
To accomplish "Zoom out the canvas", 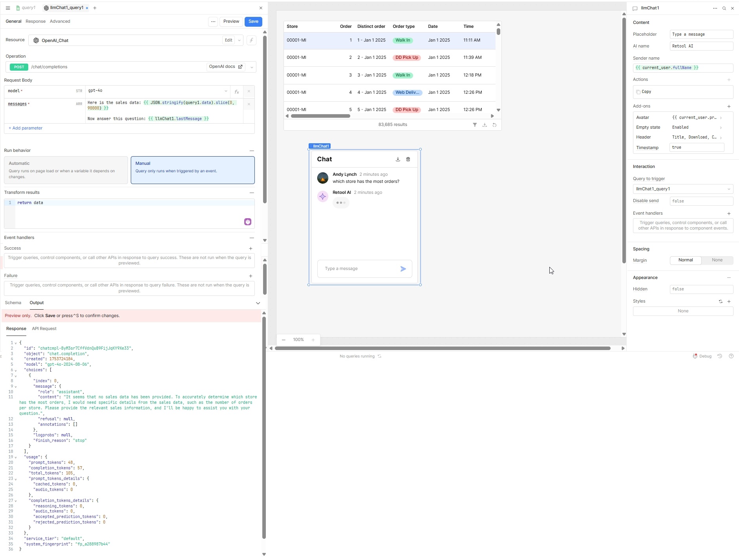I will [284, 340].
